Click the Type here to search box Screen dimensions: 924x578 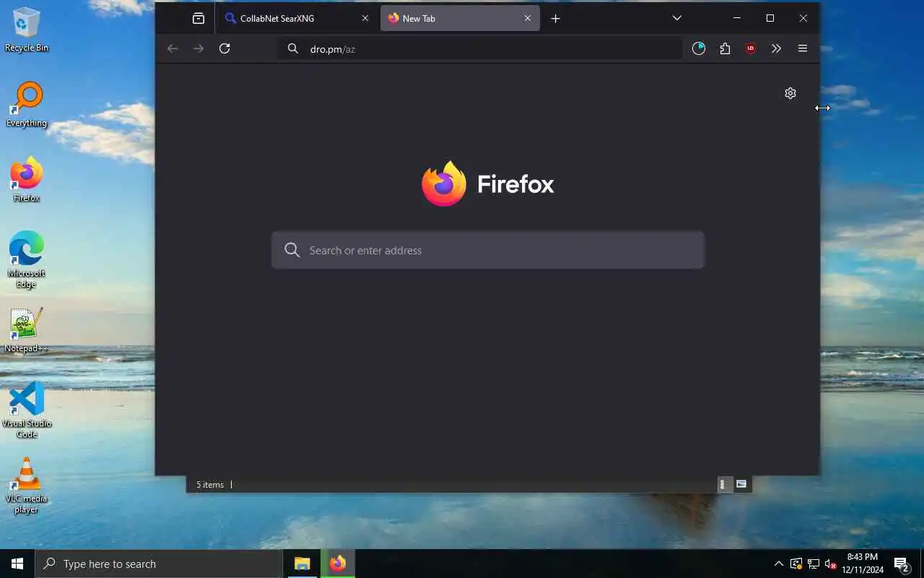[159, 564]
